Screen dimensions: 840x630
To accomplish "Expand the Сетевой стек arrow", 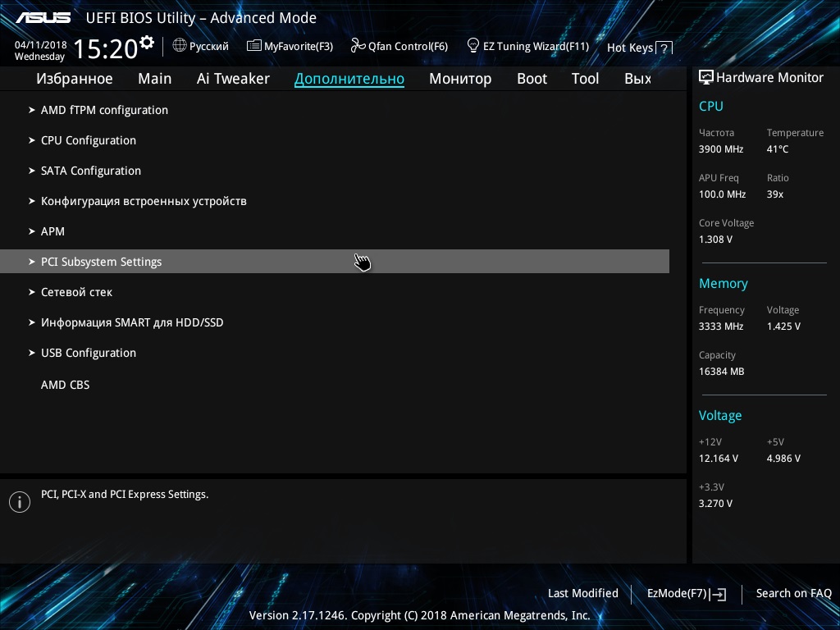I will tap(32, 293).
